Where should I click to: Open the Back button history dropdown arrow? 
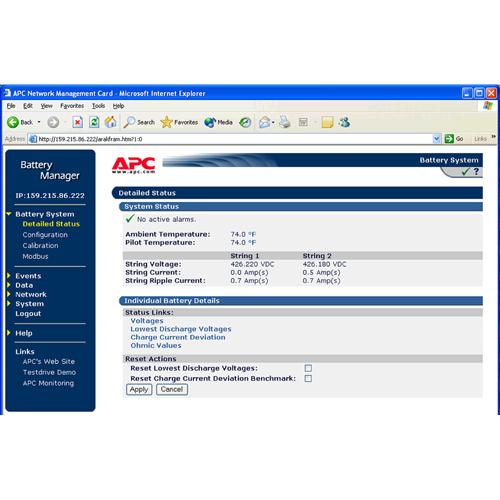(39, 122)
